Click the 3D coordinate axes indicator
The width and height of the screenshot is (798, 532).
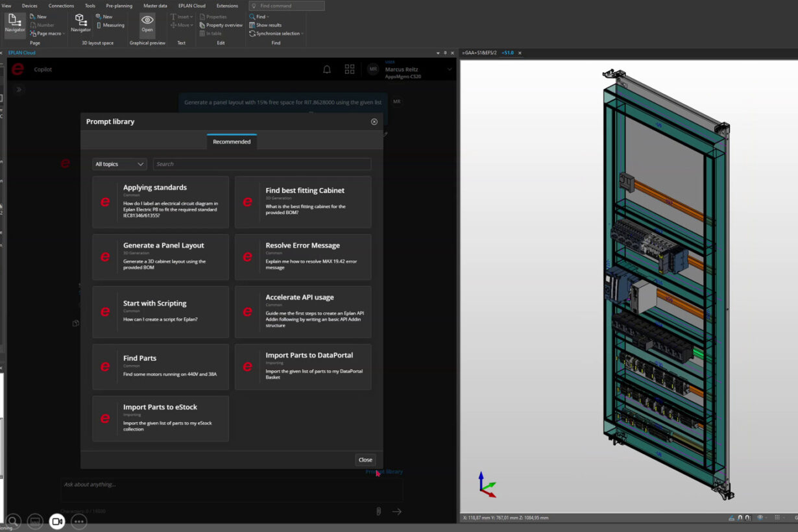[x=487, y=485]
